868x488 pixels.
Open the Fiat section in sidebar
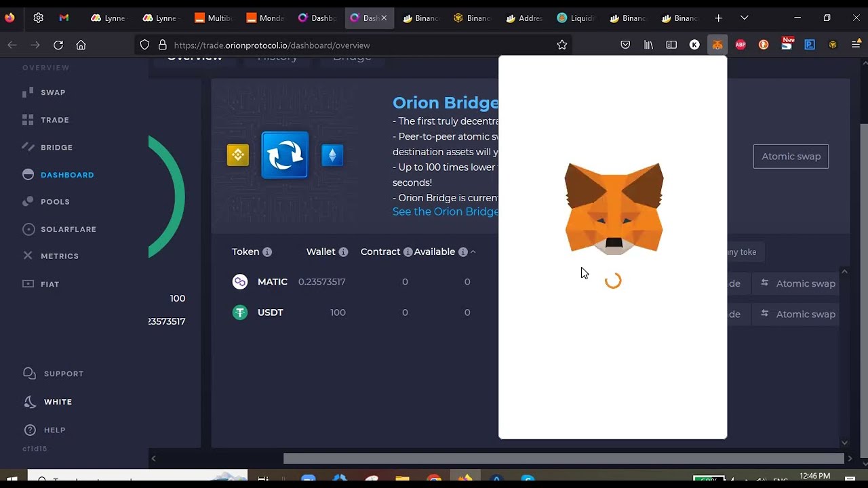pyautogui.click(x=41, y=284)
